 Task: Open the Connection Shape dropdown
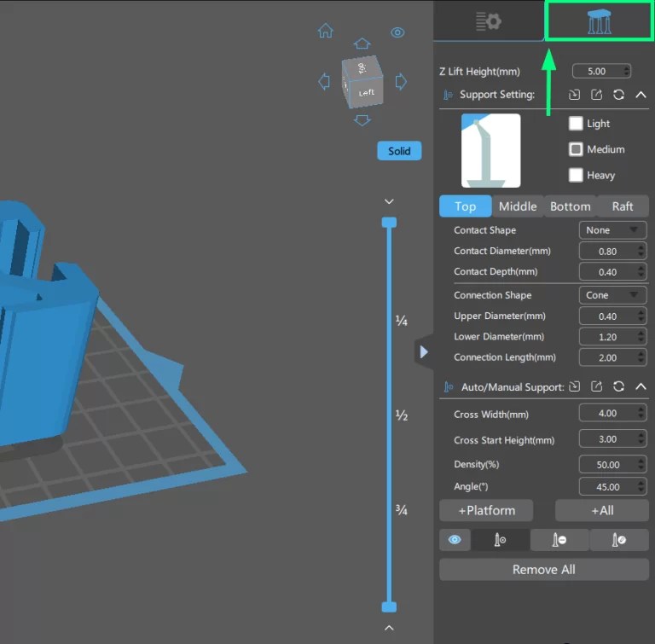[x=613, y=295]
